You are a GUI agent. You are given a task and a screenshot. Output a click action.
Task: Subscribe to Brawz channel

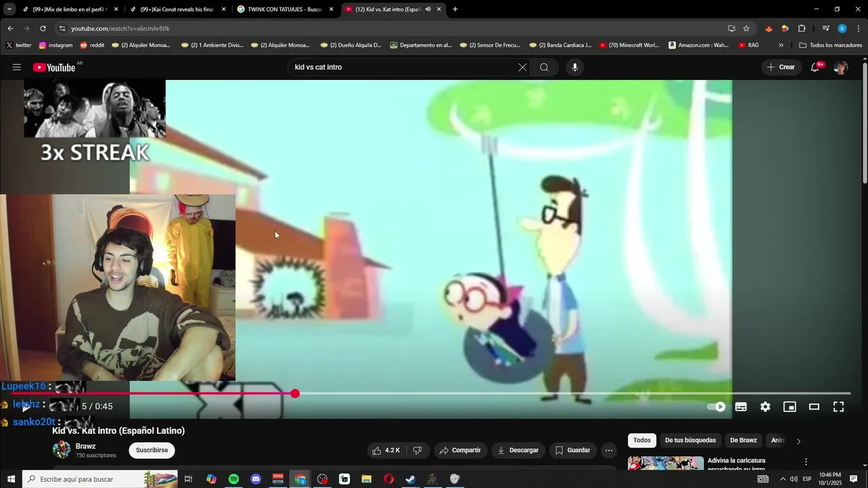click(x=152, y=450)
